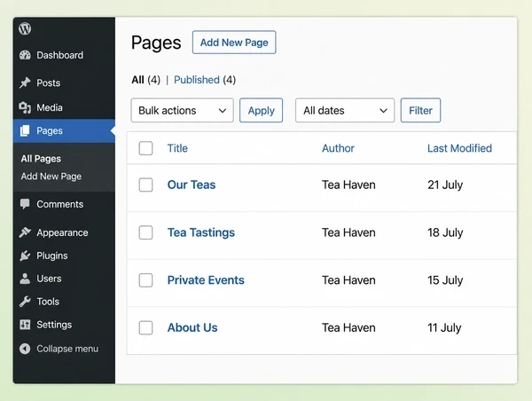Go to the Plugins label in sidebar
Viewport: 532px width, 401px height.
[x=52, y=256]
